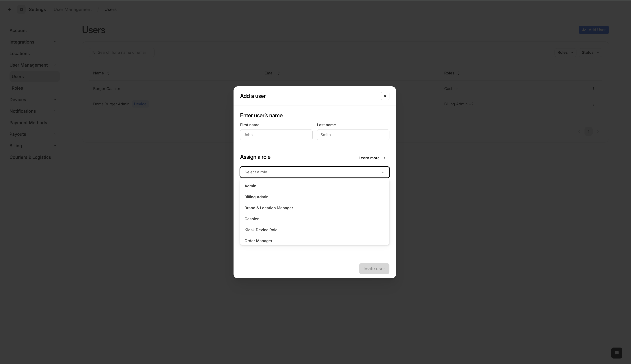Image resolution: width=631 pixels, height=364 pixels.
Task: Select Billing Admin role option
Action: [314, 197]
